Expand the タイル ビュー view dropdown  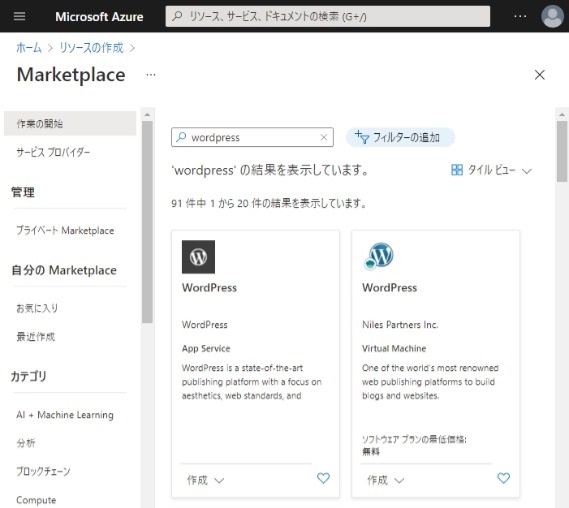(527, 171)
